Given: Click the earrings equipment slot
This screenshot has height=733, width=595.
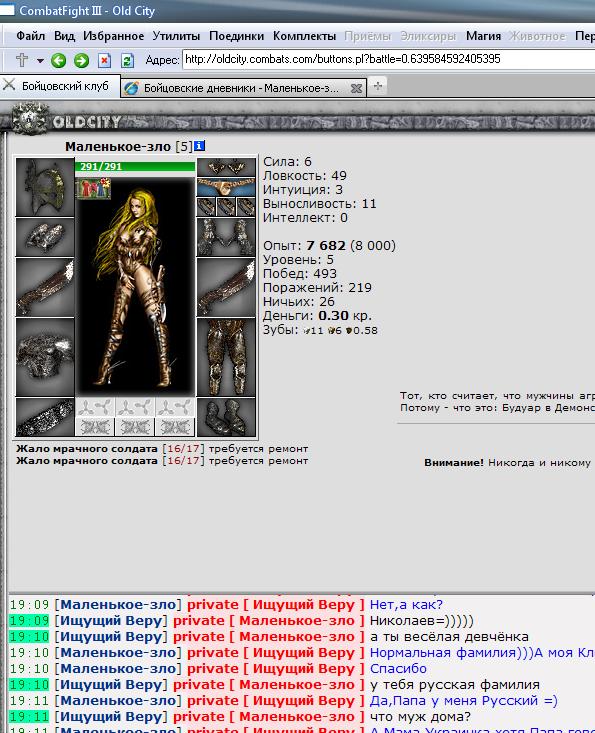Looking at the screenshot, I should tap(226, 167).
